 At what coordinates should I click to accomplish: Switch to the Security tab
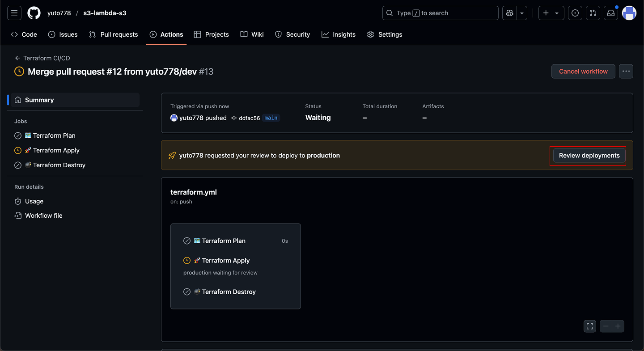click(x=292, y=34)
